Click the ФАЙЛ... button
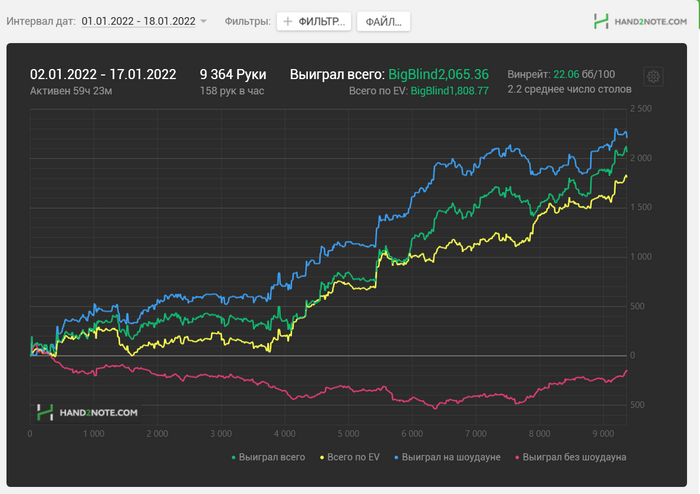This screenshot has height=494, width=700. (x=383, y=21)
